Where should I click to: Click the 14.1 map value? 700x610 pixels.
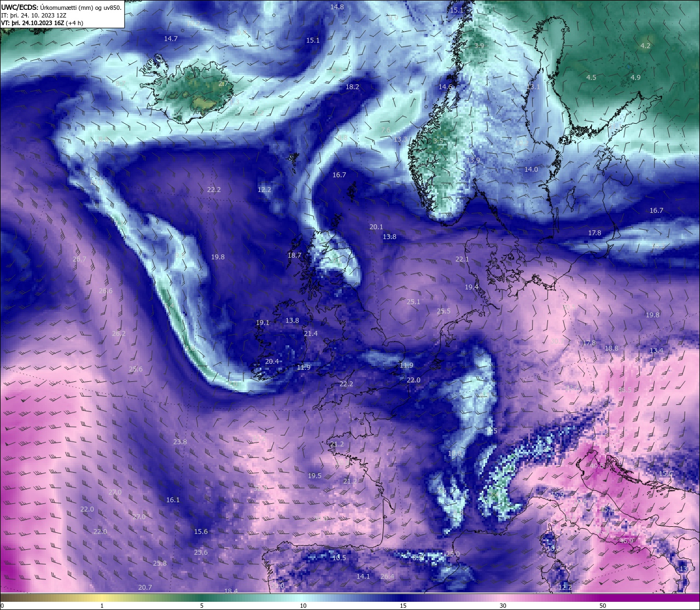coord(363,577)
